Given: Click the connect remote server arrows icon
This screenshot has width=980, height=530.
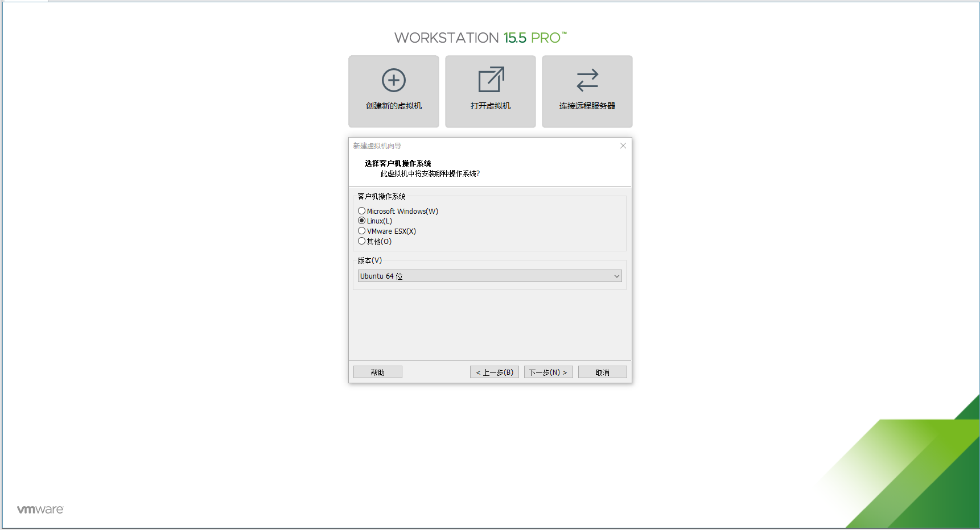Looking at the screenshot, I should [587, 80].
